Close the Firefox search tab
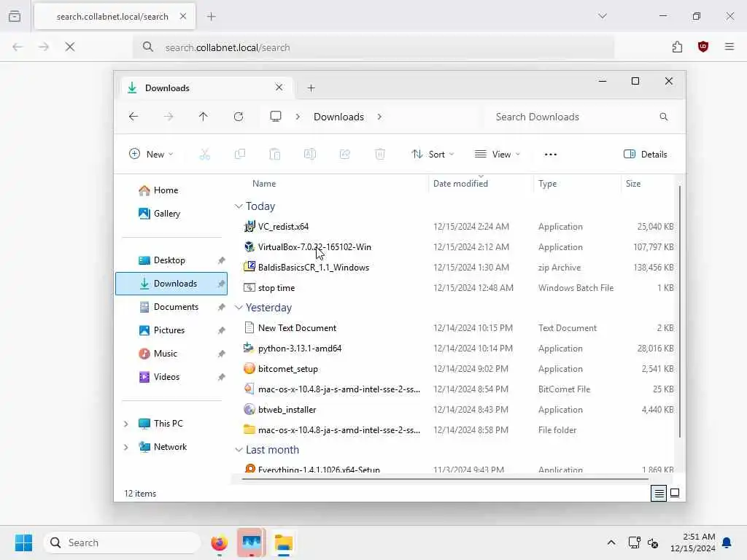This screenshot has width=747, height=560. (183, 16)
